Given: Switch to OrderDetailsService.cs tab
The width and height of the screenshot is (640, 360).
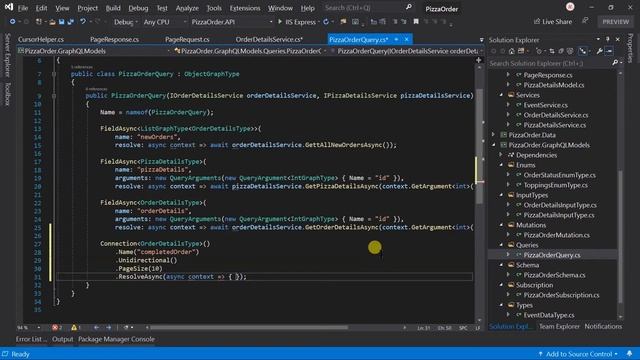Looking at the screenshot, I should [269, 39].
